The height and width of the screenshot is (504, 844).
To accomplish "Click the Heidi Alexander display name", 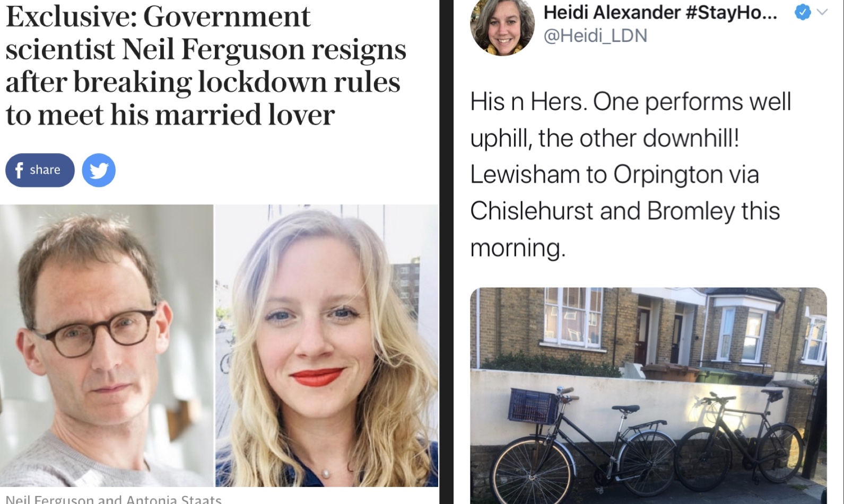I will [612, 12].
